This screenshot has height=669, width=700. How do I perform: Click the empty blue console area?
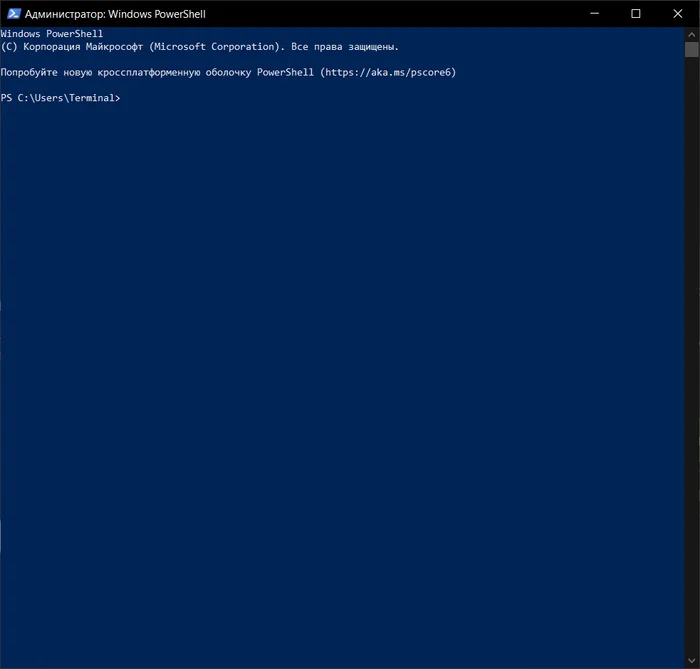(340, 380)
